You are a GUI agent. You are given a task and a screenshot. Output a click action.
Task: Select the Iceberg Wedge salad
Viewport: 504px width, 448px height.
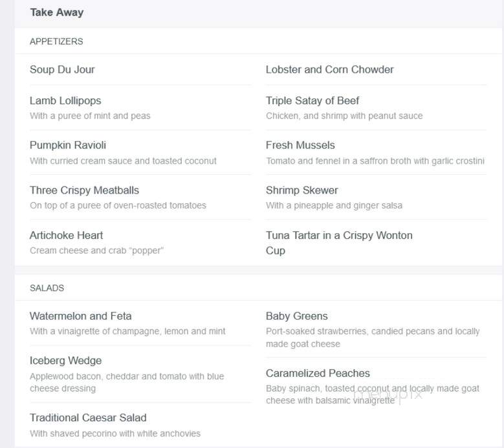(x=65, y=361)
